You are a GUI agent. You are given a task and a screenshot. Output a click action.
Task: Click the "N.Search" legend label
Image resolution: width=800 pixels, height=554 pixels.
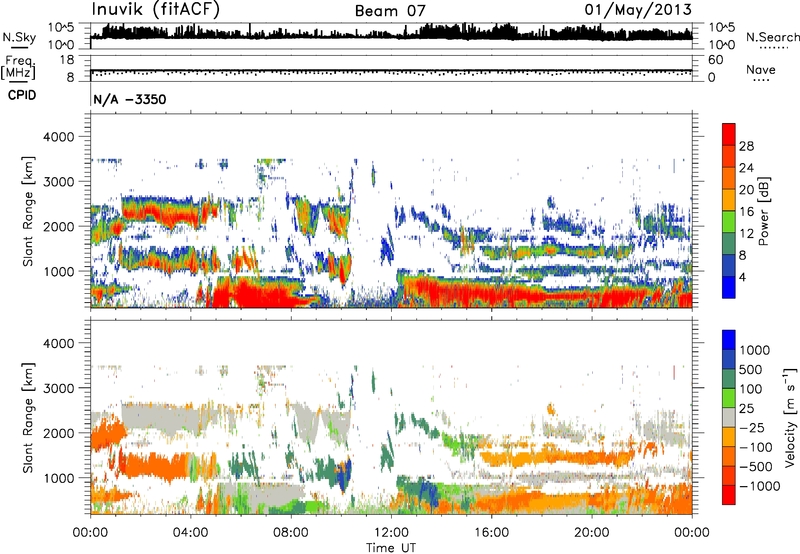772,37
